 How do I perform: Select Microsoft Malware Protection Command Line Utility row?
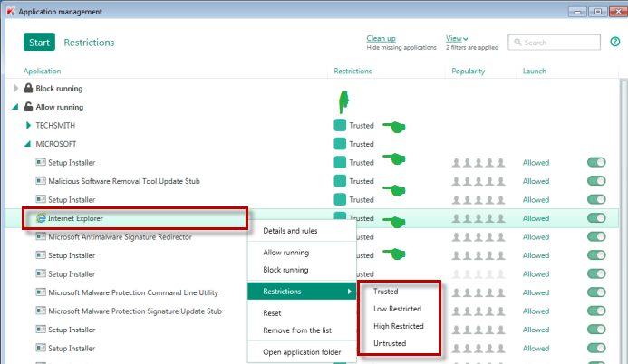click(x=312, y=292)
